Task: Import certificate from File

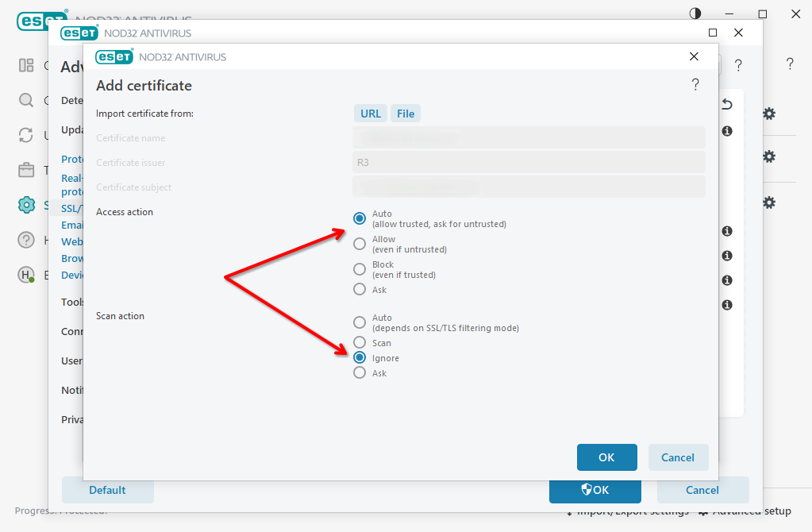Action: 406,114
